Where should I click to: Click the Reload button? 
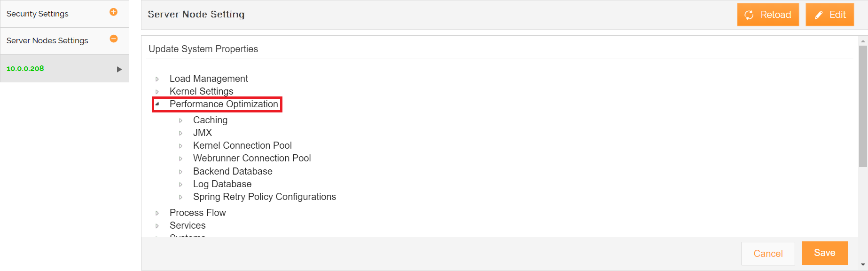point(767,15)
